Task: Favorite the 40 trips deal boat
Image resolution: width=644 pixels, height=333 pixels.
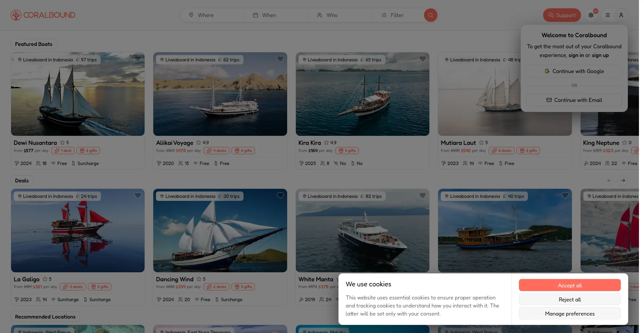Action: click(x=565, y=196)
